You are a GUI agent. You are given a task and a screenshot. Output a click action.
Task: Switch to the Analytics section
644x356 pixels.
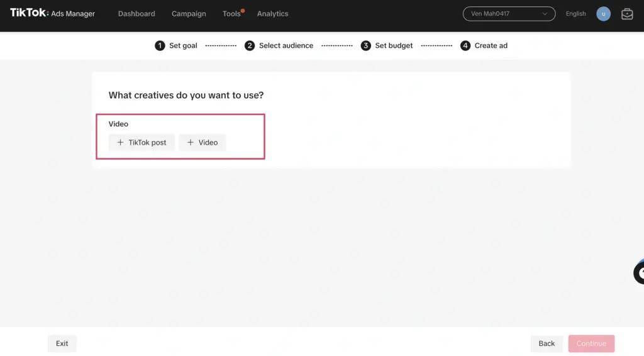(x=272, y=14)
